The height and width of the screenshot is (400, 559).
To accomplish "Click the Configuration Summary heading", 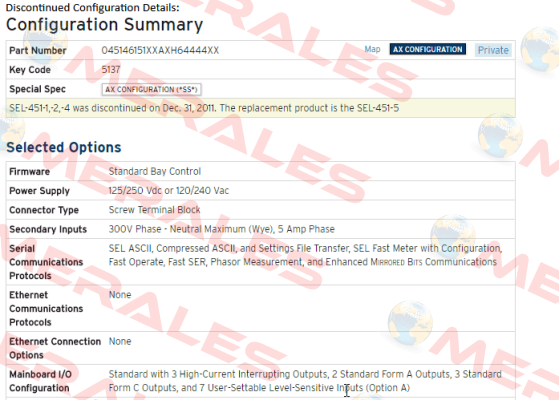I will tap(104, 25).
